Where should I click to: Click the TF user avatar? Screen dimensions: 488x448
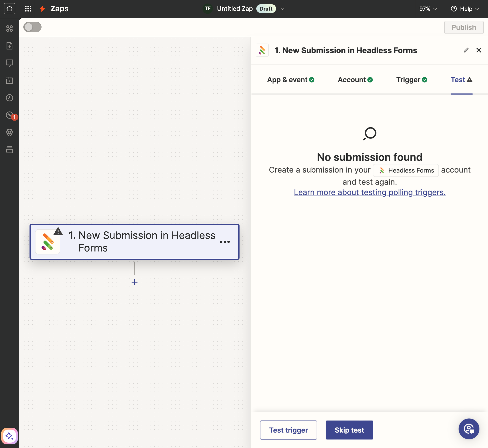[x=208, y=9]
